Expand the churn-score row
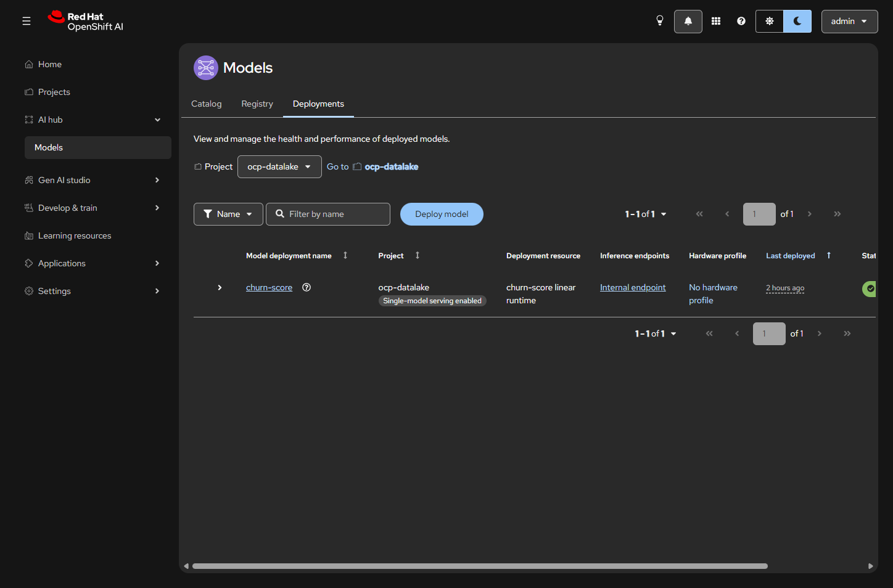 click(220, 287)
